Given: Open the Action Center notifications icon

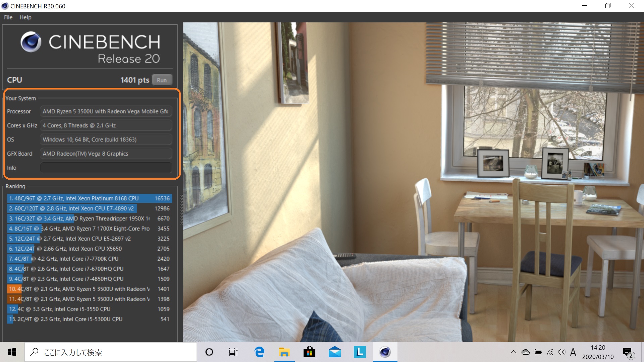Looking at the screenshot, I should (628, 353).
